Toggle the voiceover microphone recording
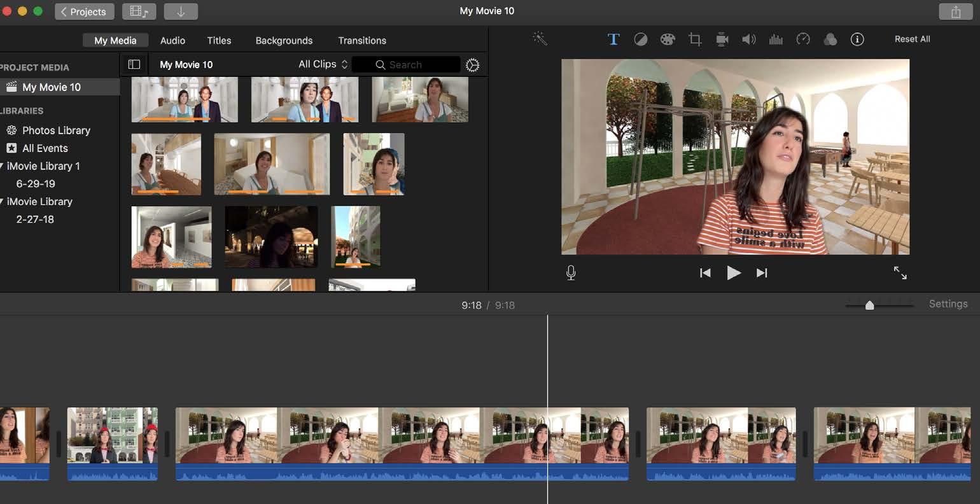Image resolution: width=980 pixels, height=504 pixels. (571, 273)
